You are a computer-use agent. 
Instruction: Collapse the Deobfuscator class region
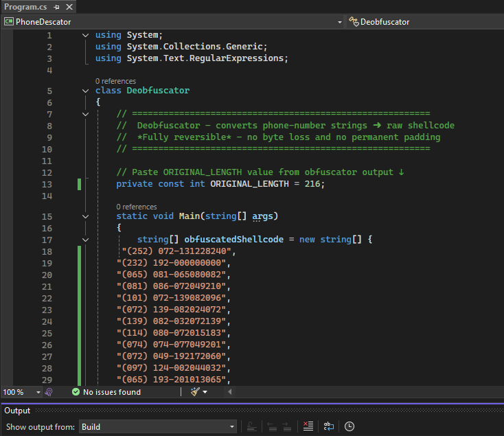85,91
